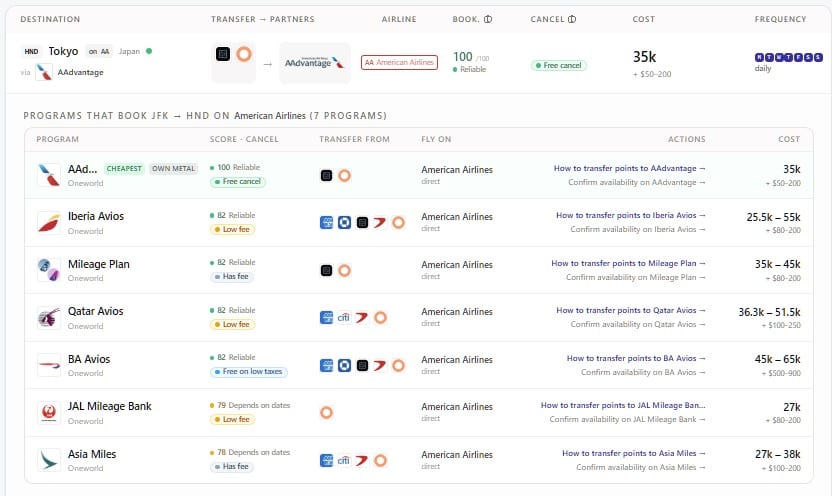Open How to transfer points to Qatar Avios

(631, 310)
